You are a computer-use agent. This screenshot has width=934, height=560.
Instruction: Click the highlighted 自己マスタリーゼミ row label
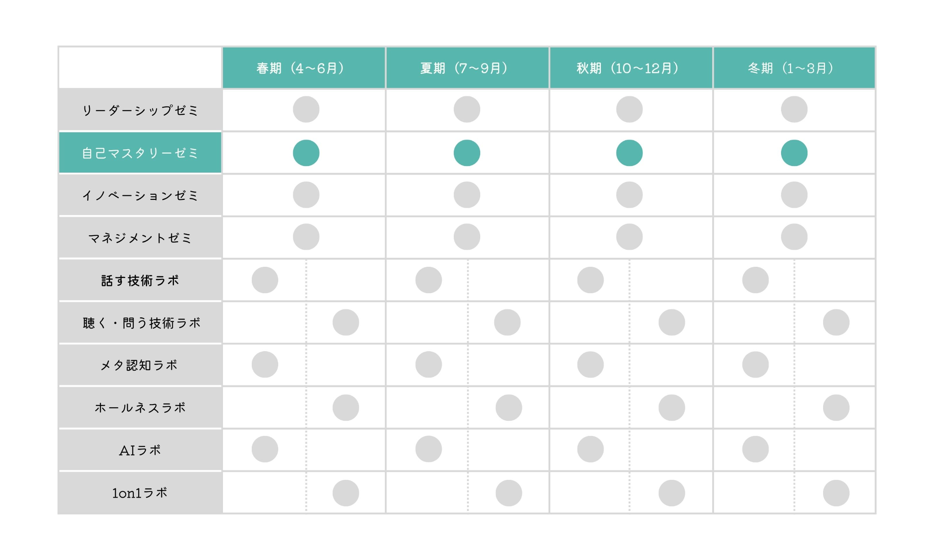[x=140, y=153]
